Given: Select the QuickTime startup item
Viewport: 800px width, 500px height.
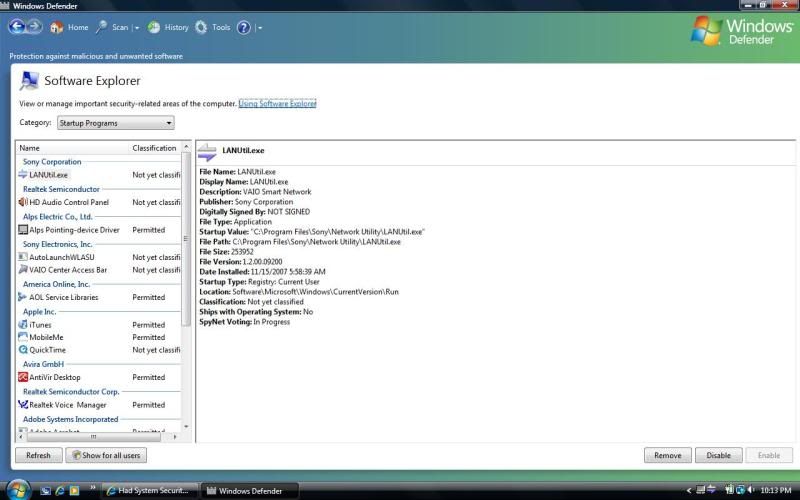Looking at the screenshot, I should tap(48, 350).
